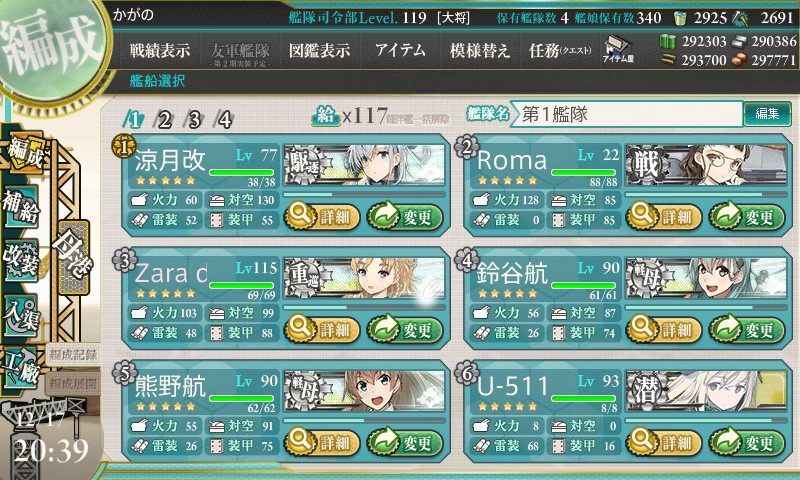Viewport: 800px width, 480px height.
Task: Open 図鑑表示 encyclopedia menu
Action: coord(319,50)
